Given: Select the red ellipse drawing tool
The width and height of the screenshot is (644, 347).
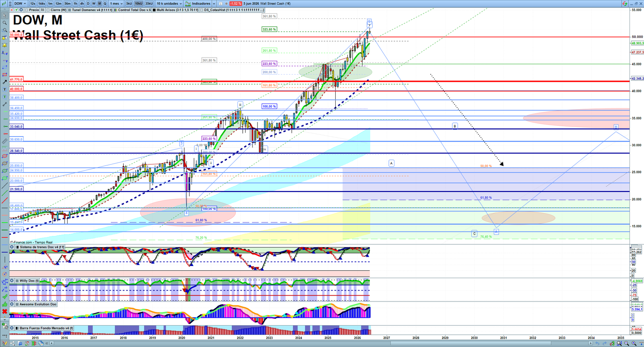Looking at the screenshot, I should [4, 156].
